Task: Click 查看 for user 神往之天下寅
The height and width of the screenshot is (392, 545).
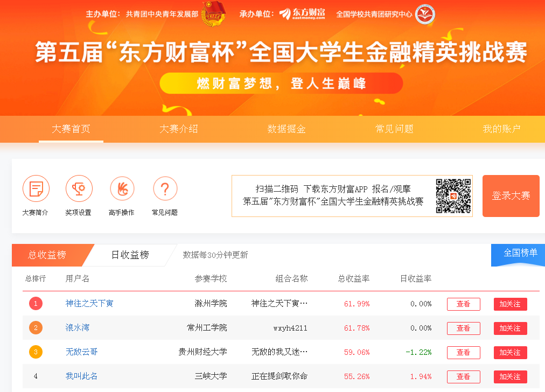Action: (463, 304)
